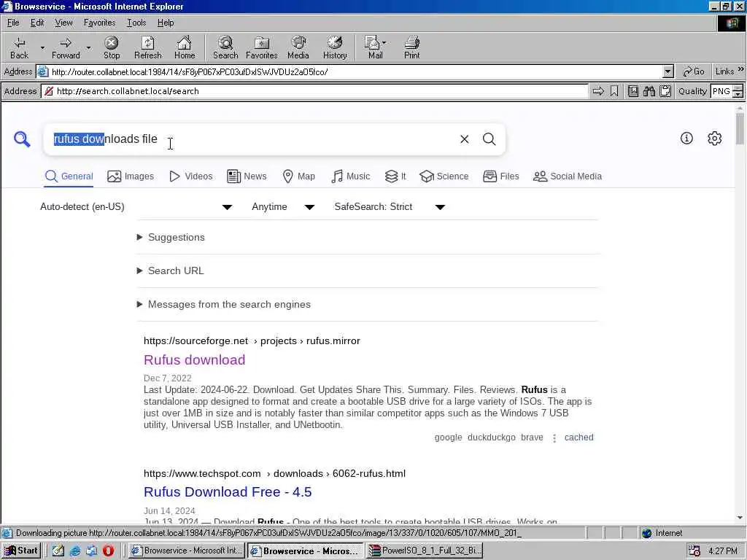Open the Rufus download result link
747x560 pixels.
click(x=194, y=359)
